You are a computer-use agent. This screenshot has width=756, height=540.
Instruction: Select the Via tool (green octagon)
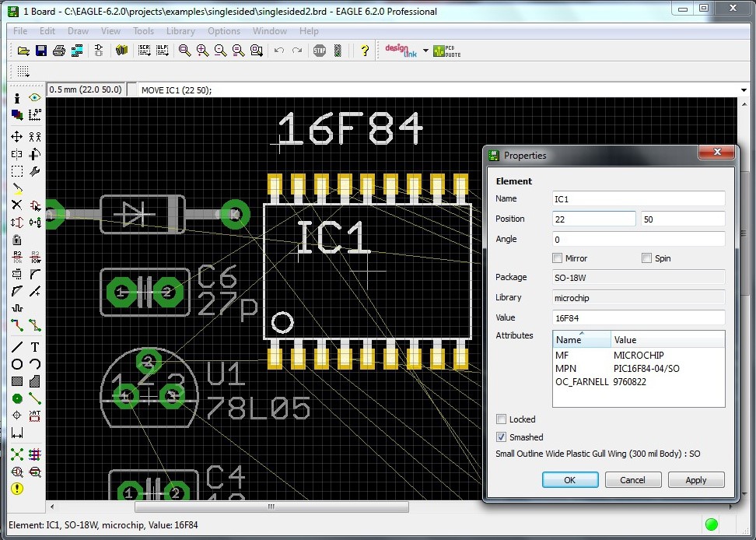tap(16, 398)
